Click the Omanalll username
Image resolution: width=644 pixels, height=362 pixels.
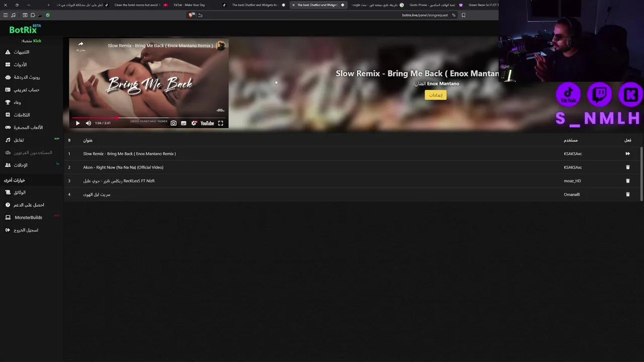[x=572, y=195]
